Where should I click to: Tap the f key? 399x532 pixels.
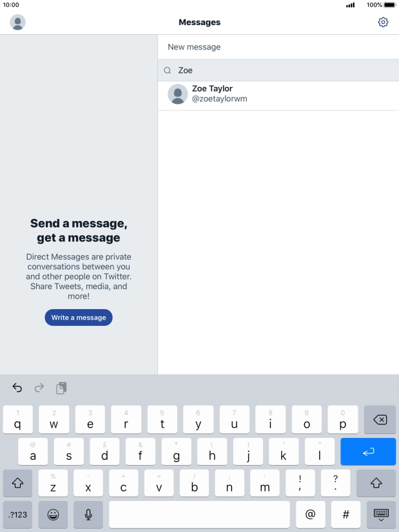[141, 451]
